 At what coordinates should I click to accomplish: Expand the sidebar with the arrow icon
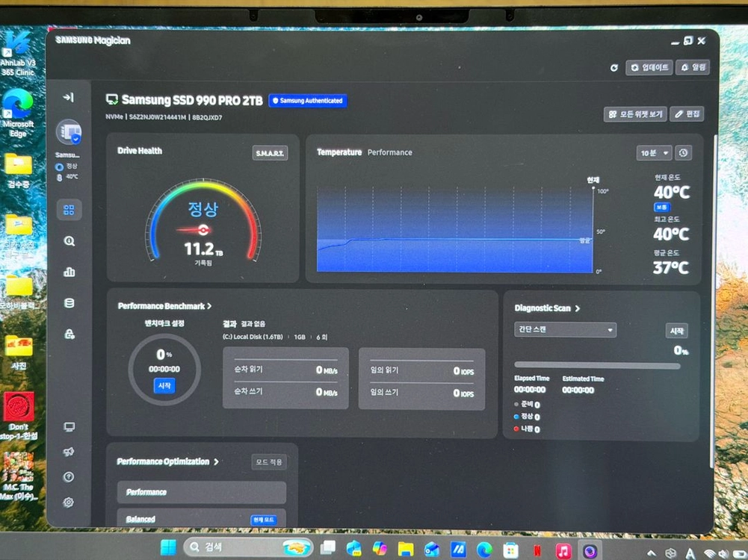pos(68,97)
